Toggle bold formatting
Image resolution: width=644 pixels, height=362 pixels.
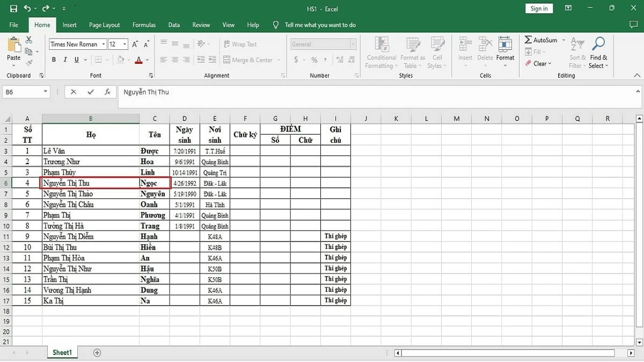coord(54,60)
